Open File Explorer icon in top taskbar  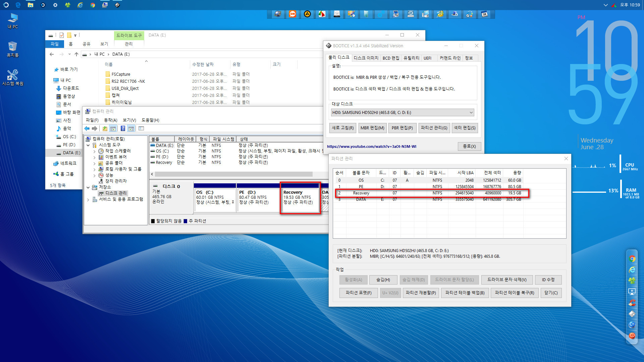click(31, 5)
